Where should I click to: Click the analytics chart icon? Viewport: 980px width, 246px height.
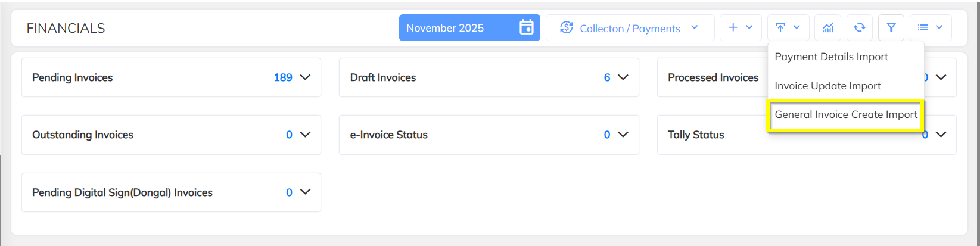coord(827,27)
